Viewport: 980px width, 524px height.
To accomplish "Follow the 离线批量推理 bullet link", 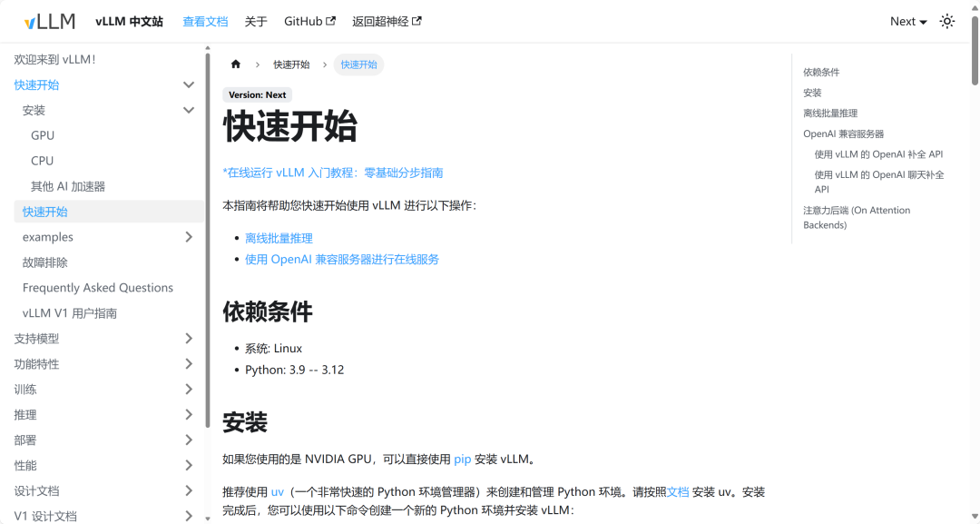I will pos(279,238).
